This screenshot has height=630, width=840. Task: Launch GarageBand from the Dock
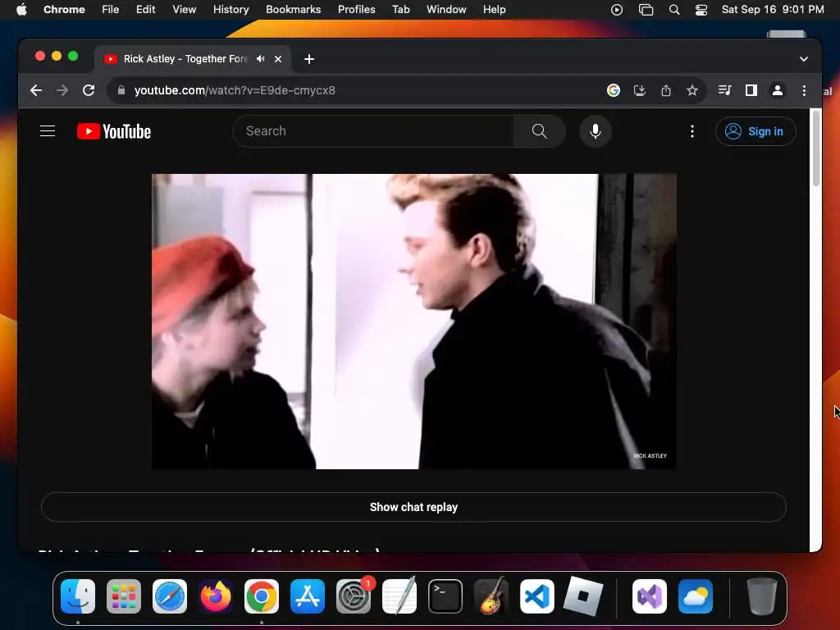tap(491, 596)
